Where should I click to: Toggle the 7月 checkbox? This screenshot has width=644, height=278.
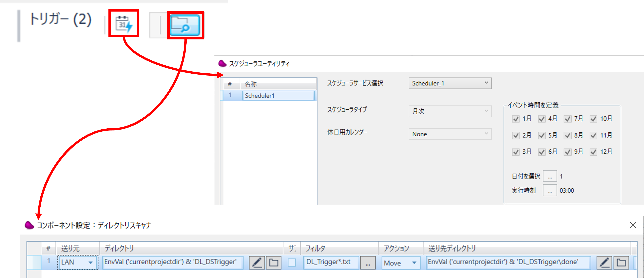tap(567, 119)
